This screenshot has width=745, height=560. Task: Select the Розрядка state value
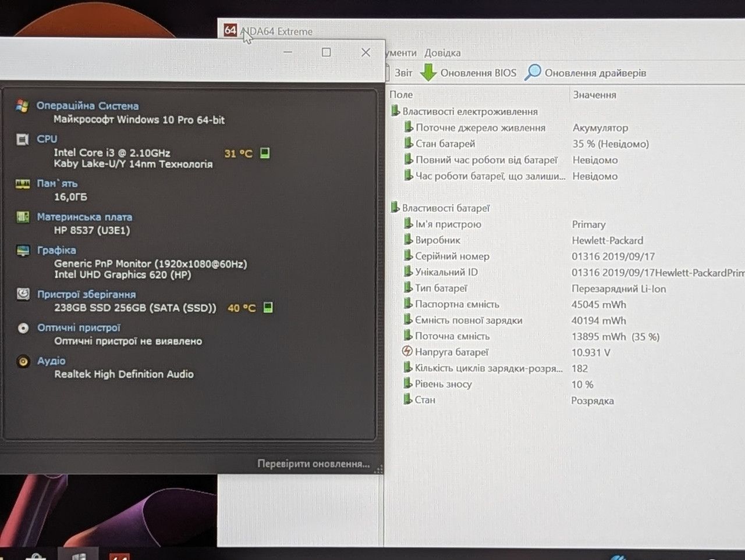pos(593,401)
